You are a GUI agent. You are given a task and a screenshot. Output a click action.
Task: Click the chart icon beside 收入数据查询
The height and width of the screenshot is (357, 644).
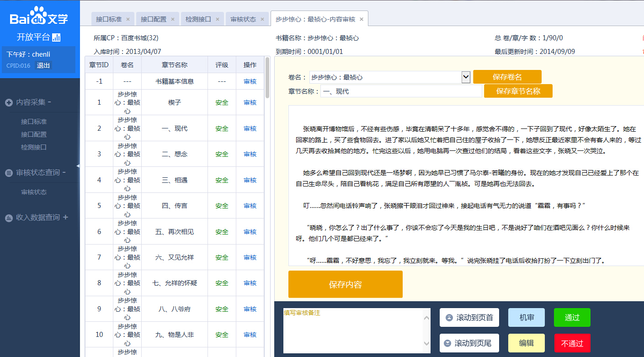click(x=9, y=218)
